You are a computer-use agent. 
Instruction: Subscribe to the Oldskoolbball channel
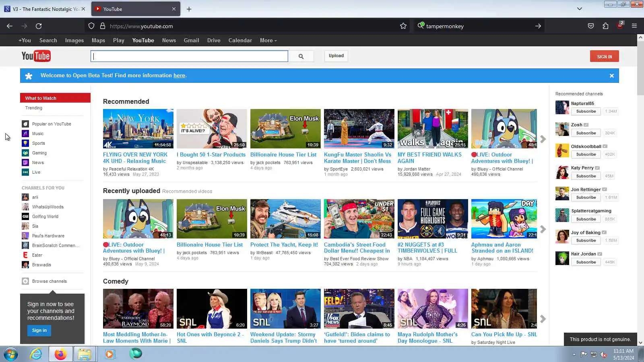click(x=586, y=154)
